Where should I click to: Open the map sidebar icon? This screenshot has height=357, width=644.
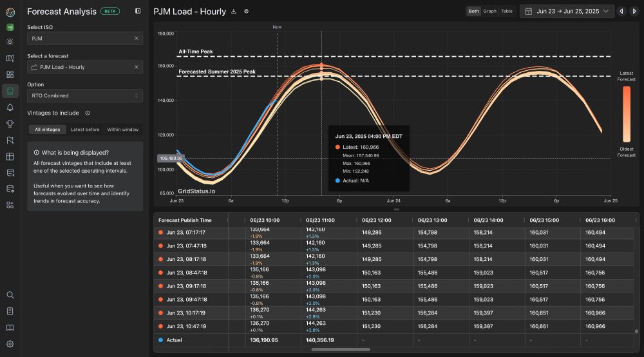tap(10, 59)
